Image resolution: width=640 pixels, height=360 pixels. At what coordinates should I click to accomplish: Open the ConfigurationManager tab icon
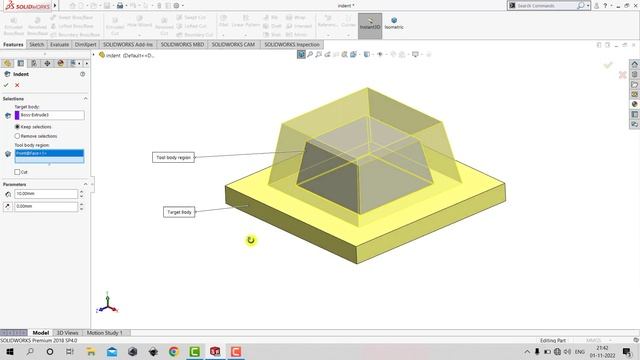(x=34, y=63)
